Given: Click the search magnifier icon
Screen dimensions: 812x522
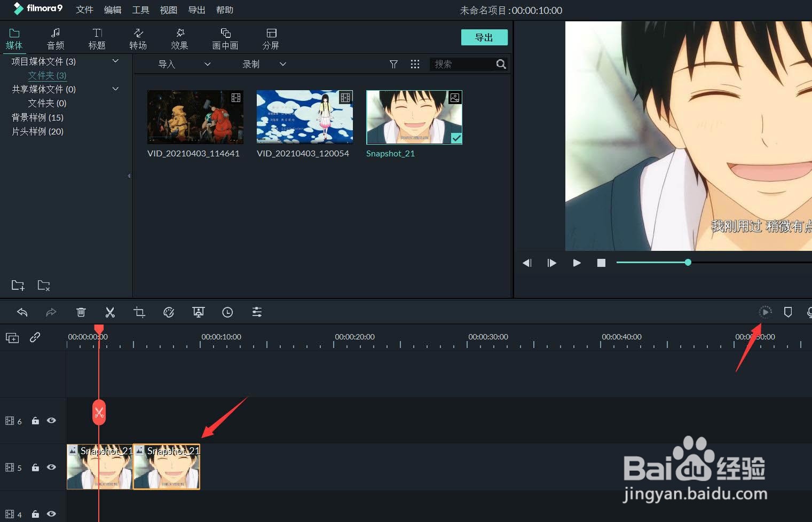Looking at the screenshot, I should click(x=501, y=64).
